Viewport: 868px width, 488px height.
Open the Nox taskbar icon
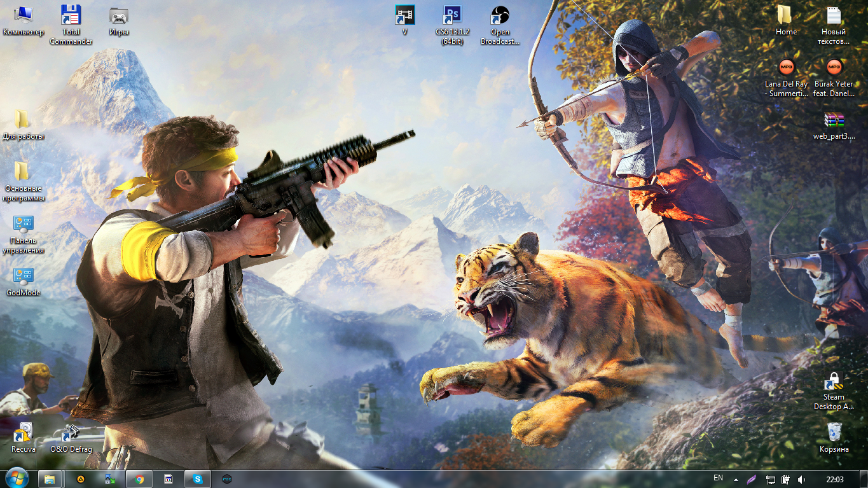coord(227,479)
